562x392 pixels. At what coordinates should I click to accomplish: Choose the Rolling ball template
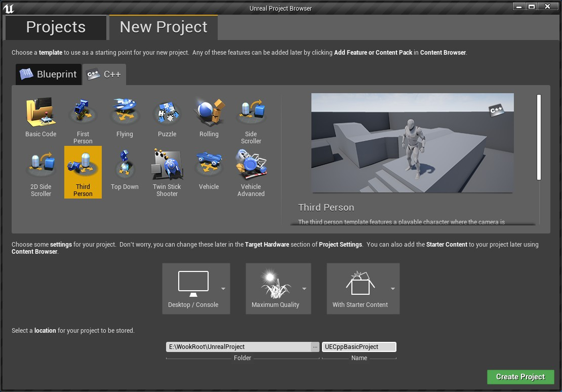[209, 118]
